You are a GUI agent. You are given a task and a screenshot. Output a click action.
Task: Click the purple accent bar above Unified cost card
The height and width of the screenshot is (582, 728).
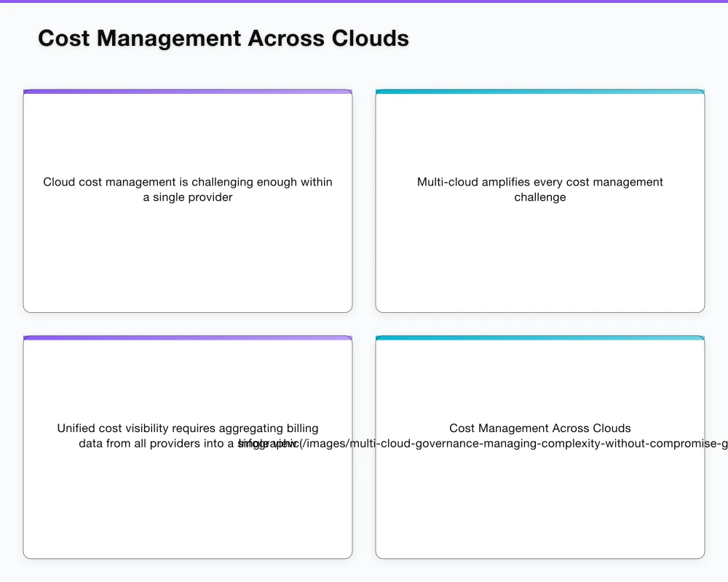(187, 338)
